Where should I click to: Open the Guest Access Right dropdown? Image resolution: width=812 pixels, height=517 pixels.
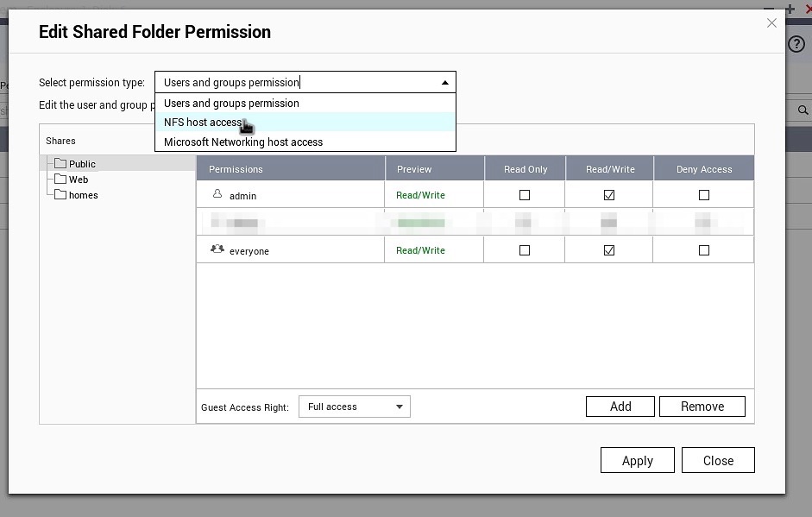tap(355, 407)
